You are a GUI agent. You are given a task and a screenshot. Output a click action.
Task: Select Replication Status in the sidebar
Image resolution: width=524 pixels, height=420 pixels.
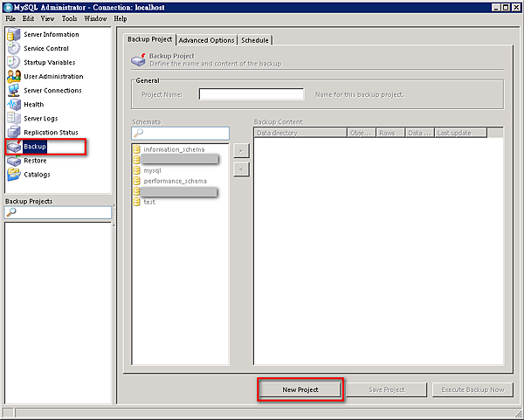[51, 133]
